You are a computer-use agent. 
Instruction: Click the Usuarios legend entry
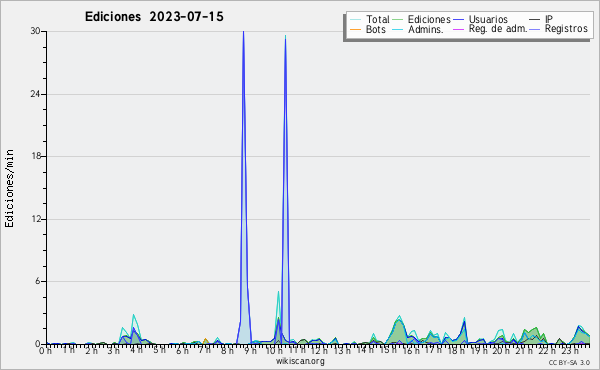coord(481,19)
